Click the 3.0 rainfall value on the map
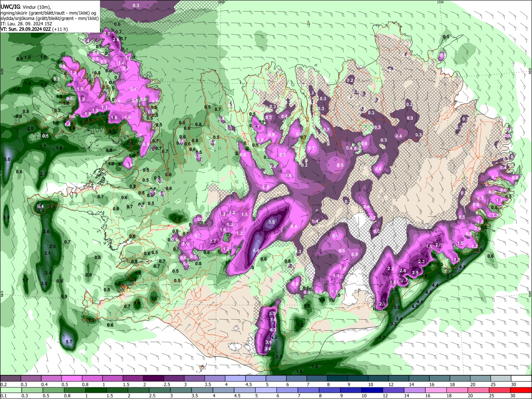This screenshot has height=399, width=532. [x=397, y=307]
